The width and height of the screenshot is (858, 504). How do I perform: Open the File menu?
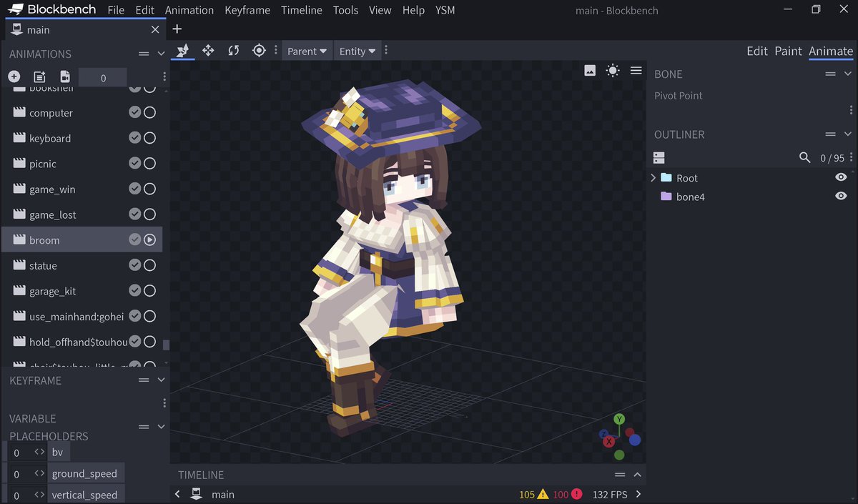[116, 10]
